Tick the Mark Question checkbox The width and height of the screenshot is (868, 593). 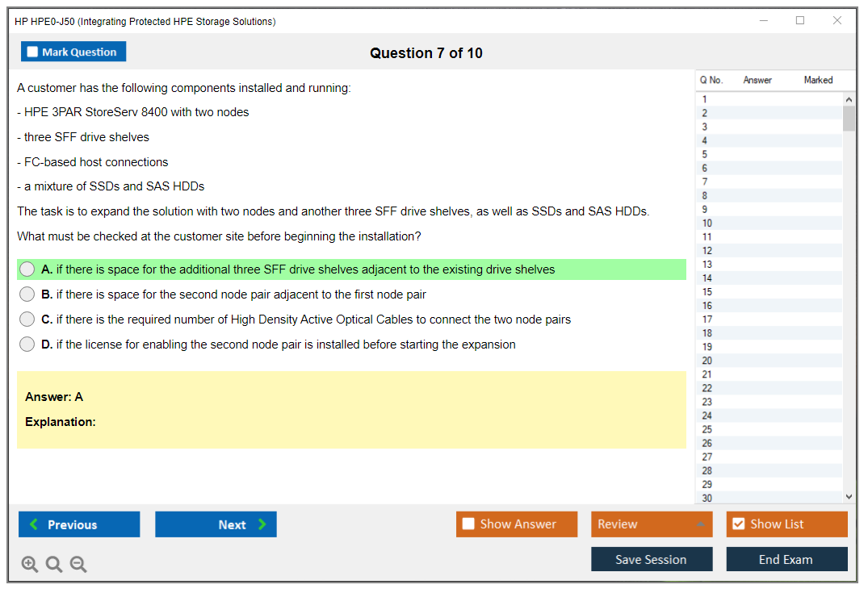(33, 52)
